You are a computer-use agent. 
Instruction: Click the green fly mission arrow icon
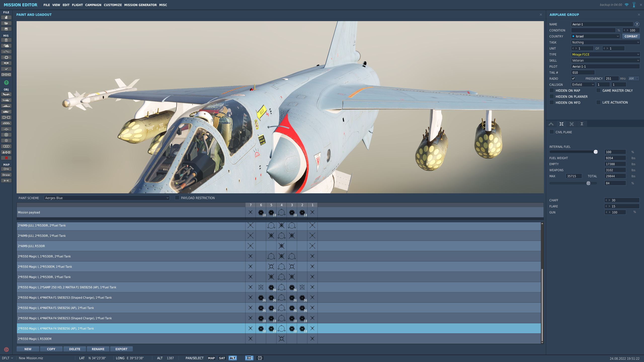6,82
